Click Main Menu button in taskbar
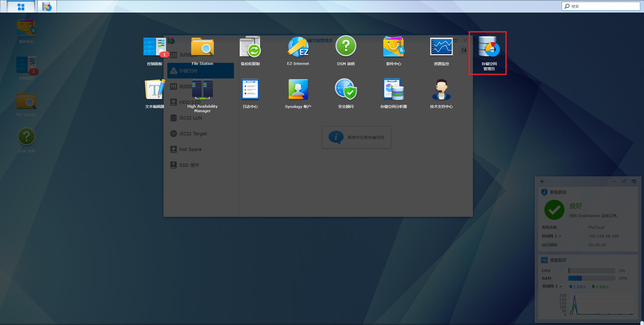Image resolution: width=644 pixels, height=325 pixels. [x=21, y=7]
